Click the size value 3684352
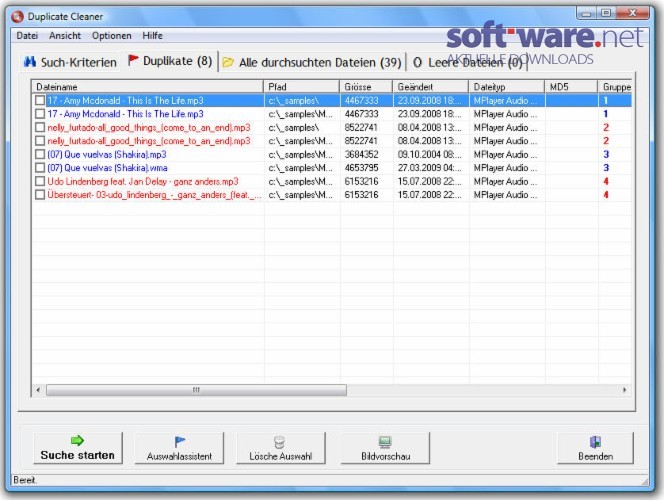The image size is (664, 500). (361, 155)
